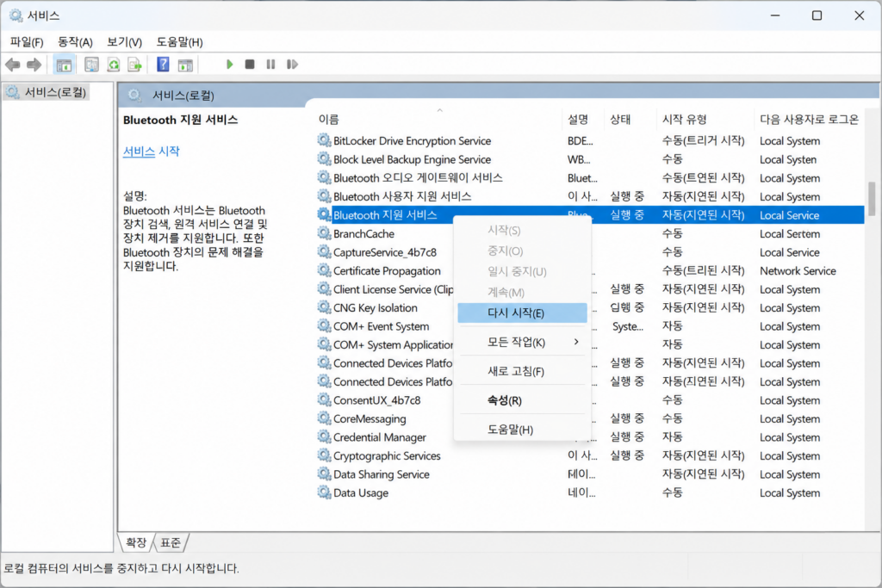Choose 새로 고침(F) in context menu
This screenshot has height=588, width=882.
[522, 372]
